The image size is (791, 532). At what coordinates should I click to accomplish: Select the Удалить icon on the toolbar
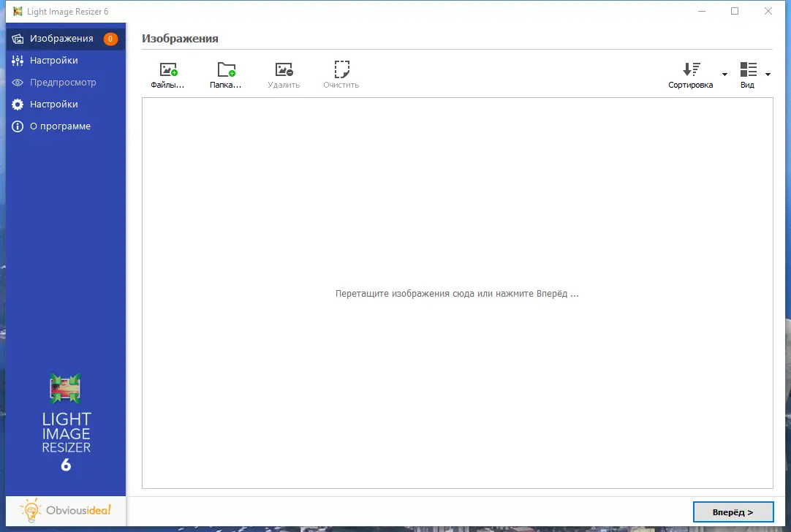284,69
